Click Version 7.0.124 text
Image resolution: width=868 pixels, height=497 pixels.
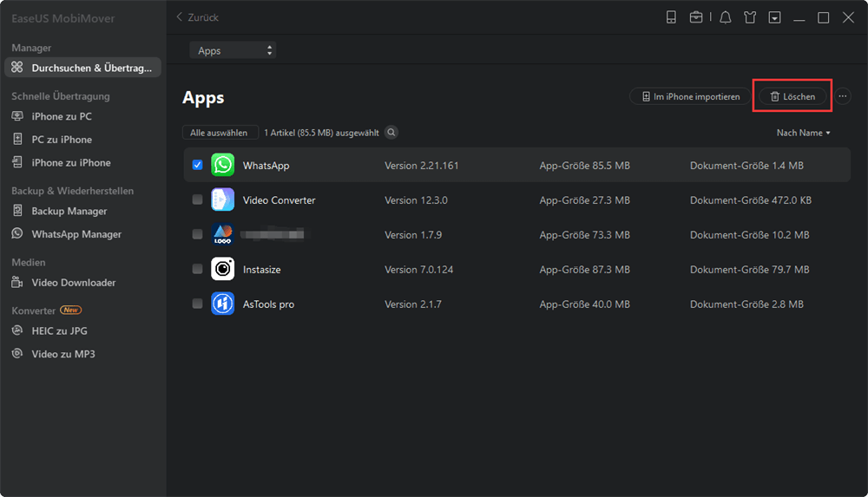click(x=419, y=270)
